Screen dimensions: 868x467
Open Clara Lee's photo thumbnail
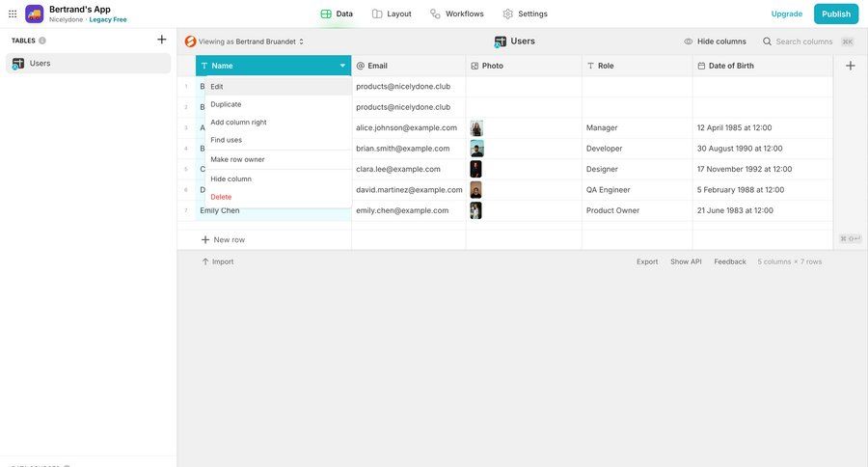coord(475,169)
